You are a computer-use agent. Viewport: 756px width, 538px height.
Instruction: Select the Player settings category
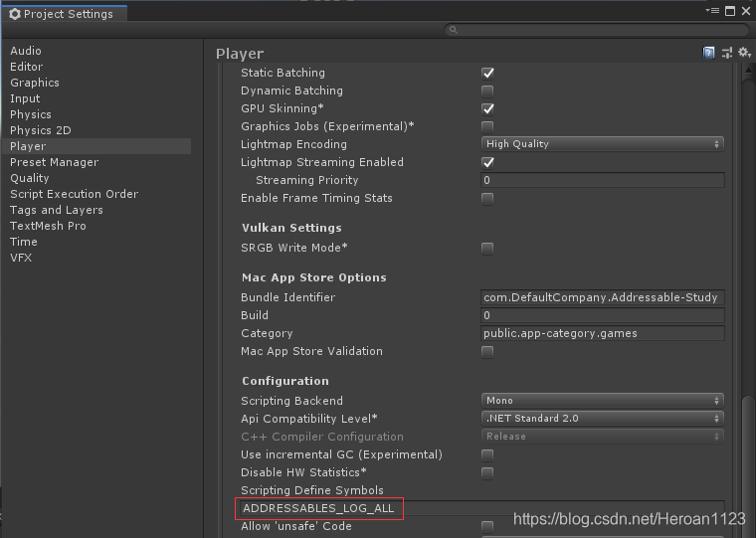[x=96, y=146]
